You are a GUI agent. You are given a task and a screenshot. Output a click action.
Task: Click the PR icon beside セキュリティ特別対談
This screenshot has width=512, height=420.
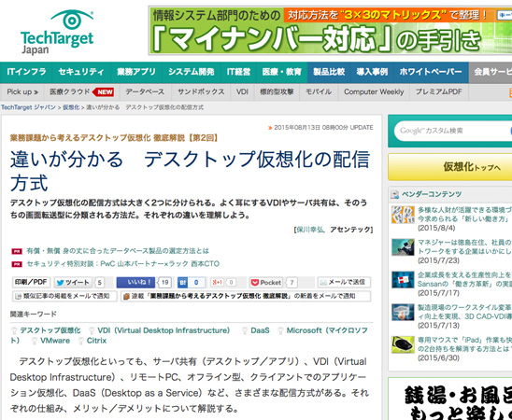pyautogui.click(x=17, y=264)
